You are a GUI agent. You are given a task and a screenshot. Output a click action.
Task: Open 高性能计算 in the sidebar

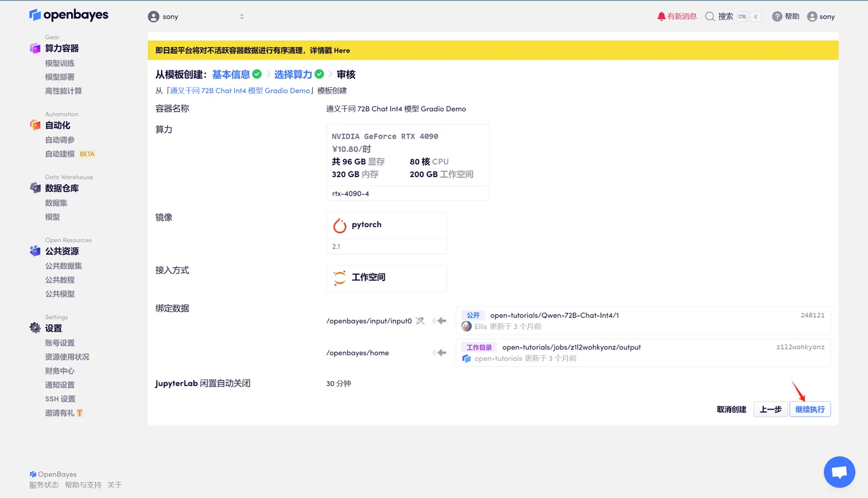pyautogui.click(x=63, y=91)
